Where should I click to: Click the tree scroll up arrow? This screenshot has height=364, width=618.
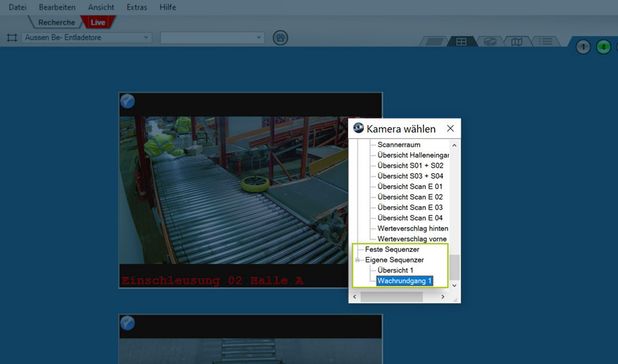(454, 145)
